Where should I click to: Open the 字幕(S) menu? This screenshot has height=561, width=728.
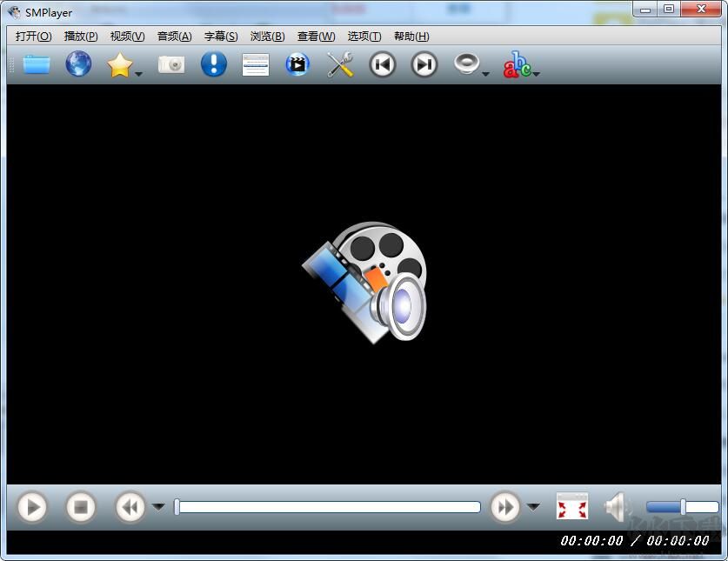pyautogui.click(x=221, y=37)
